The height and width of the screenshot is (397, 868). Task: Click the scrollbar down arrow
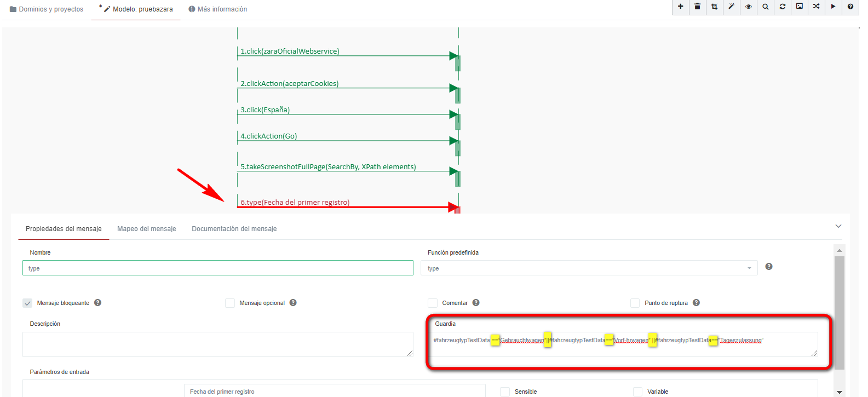tap(839, 392)
